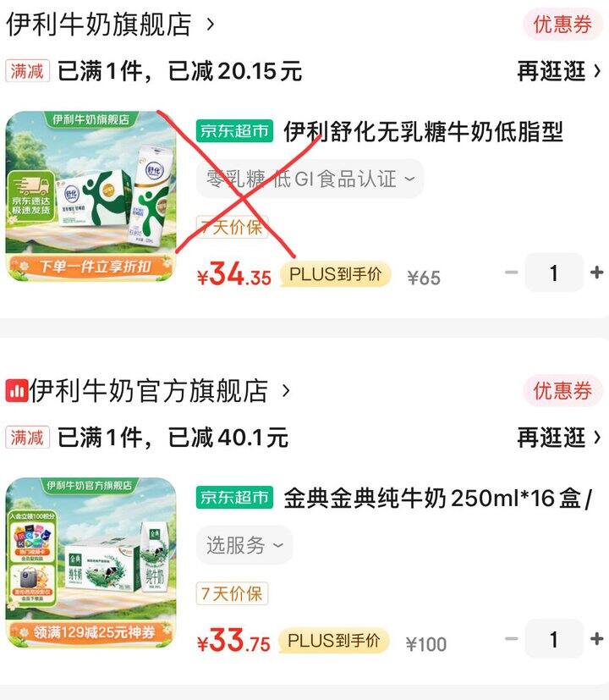Click the 京东超市 badge on 伊利舒化 item
Viewport: 609px width, 700px height.
234,131
